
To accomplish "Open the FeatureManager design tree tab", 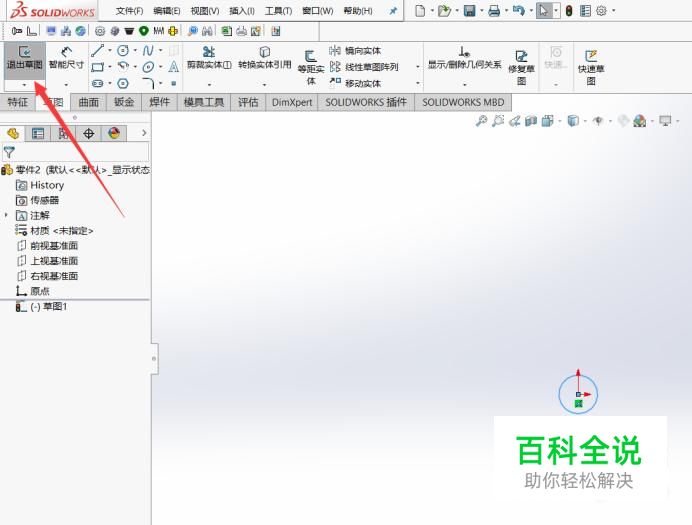I will pyautogui.click(x=13, y=133).
